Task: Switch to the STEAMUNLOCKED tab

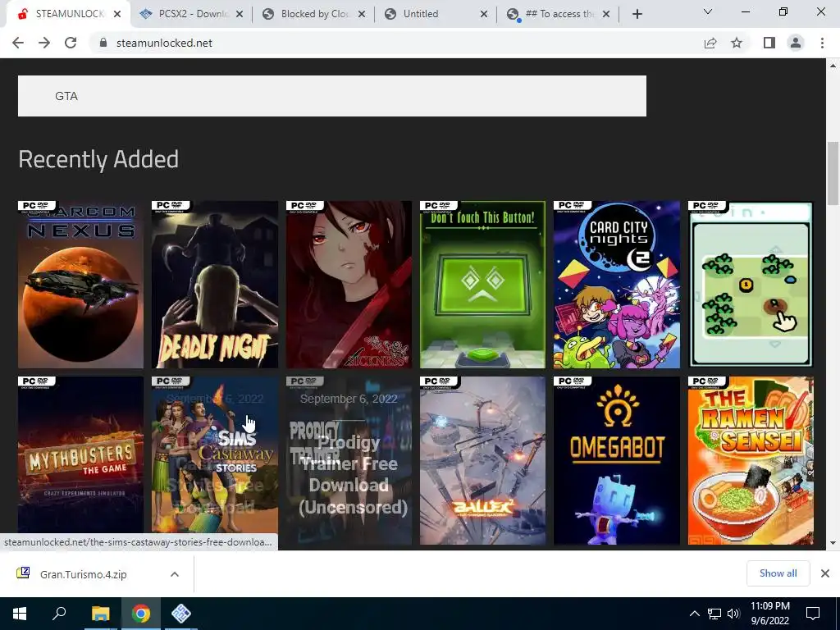Action: click(x=68, y=14)
